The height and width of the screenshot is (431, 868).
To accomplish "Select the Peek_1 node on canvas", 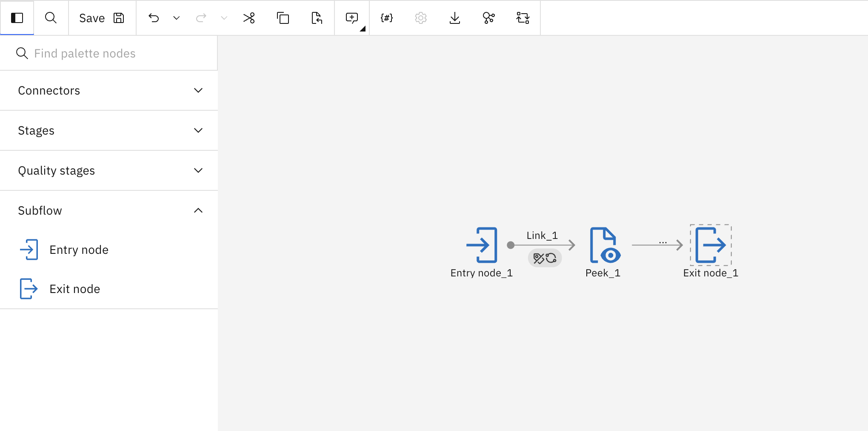I will click(604, 245).
